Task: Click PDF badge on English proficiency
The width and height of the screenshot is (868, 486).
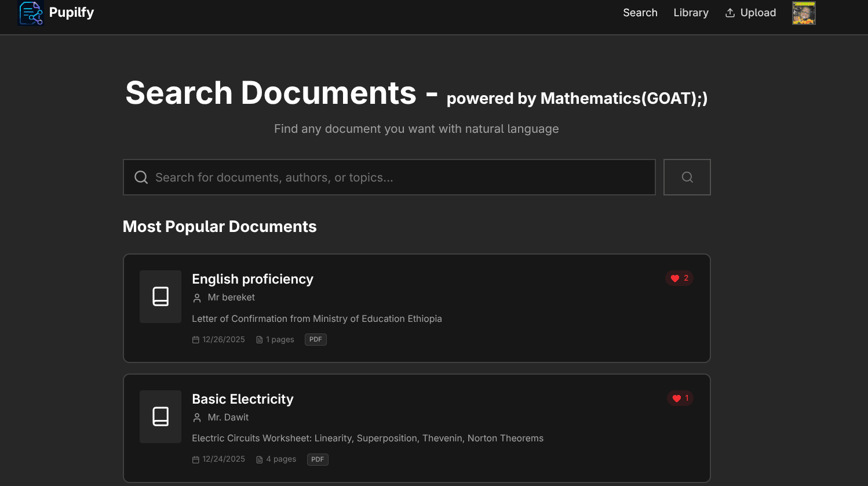Action: 316,340
